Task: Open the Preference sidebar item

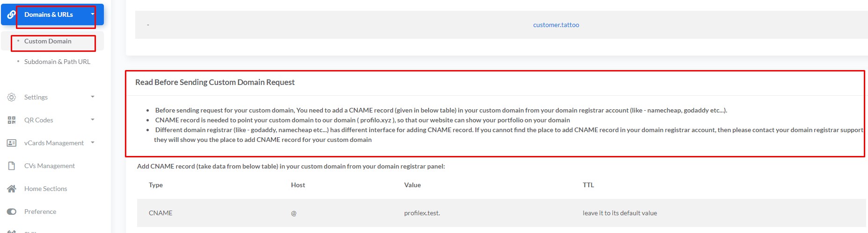Action: tap(40, 212)
